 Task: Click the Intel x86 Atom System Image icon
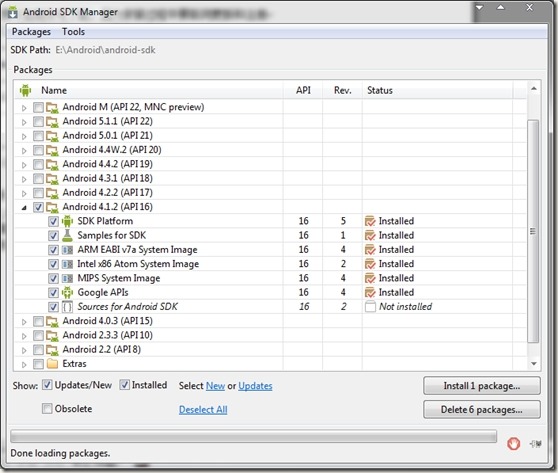pos(67,264)
